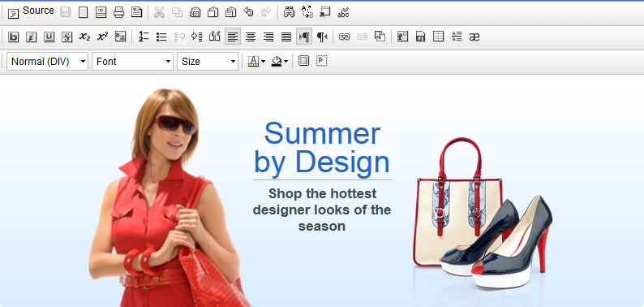Toggle italic formatting
The image size is (644, 307).
tap(31, 37)
